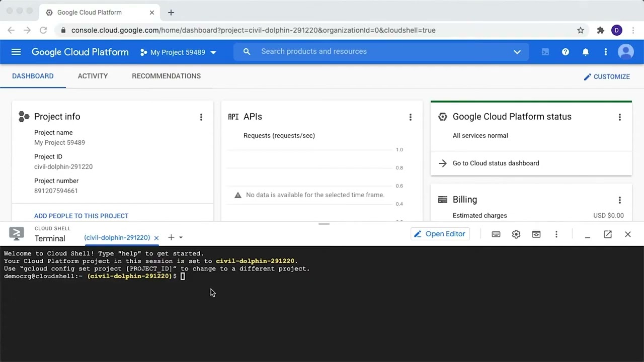Click the Customize button
644x362 pixels.
coord(607,76)
